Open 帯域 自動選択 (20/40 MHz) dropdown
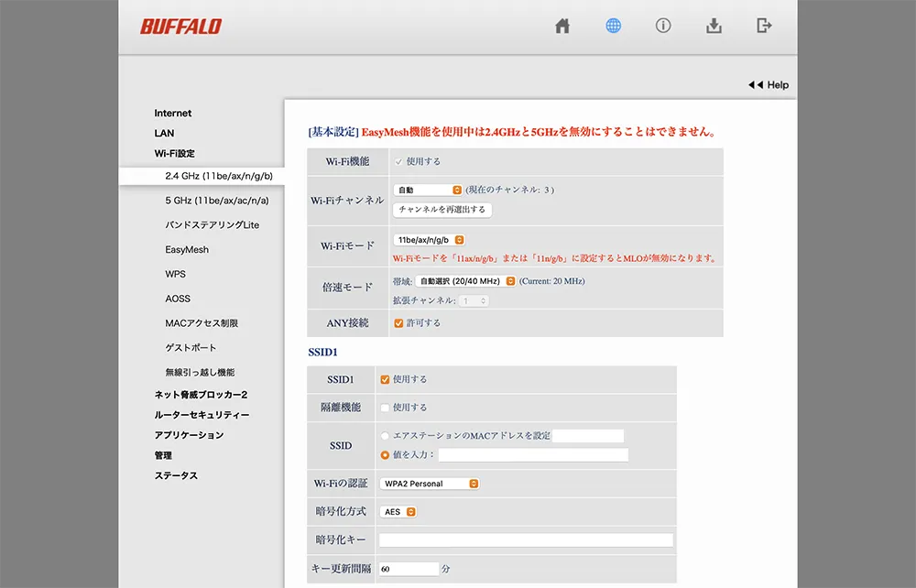Screen dimensions: 916x588 click(x=465, y=281)
